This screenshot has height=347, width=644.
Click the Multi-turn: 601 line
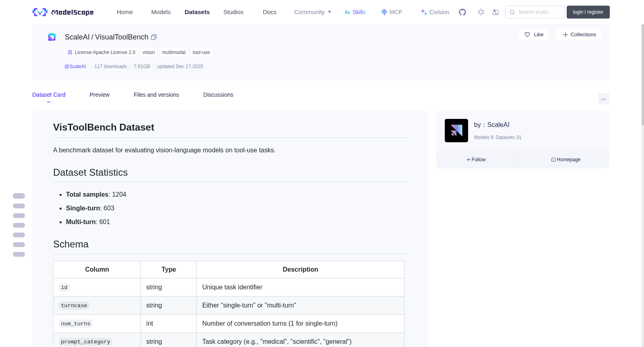[x=88, y=222]
